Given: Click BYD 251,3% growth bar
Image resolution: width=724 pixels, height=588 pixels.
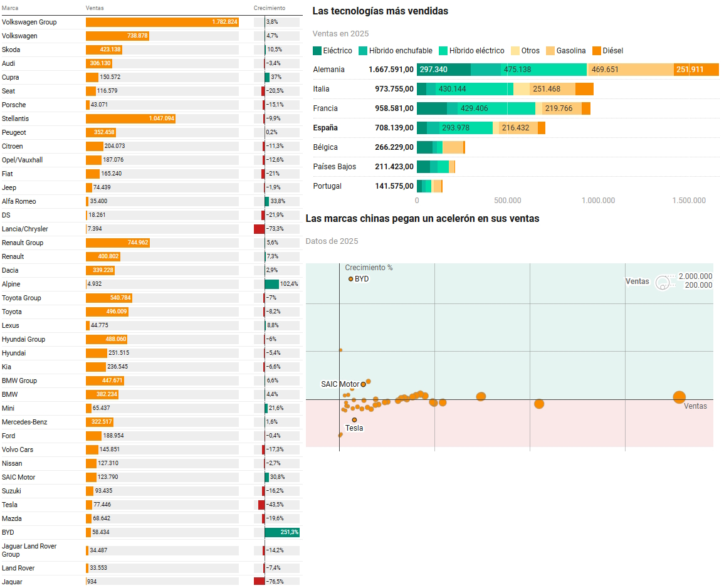Looking at the screenshot, I should pos(282,533).
